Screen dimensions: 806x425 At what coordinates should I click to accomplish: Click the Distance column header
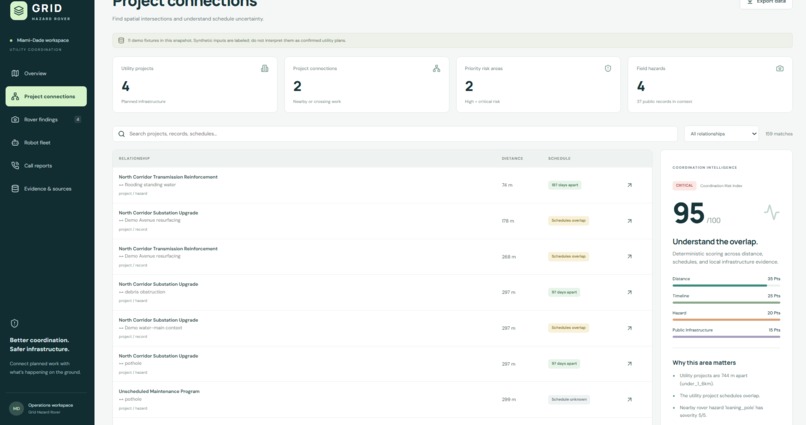512,158
